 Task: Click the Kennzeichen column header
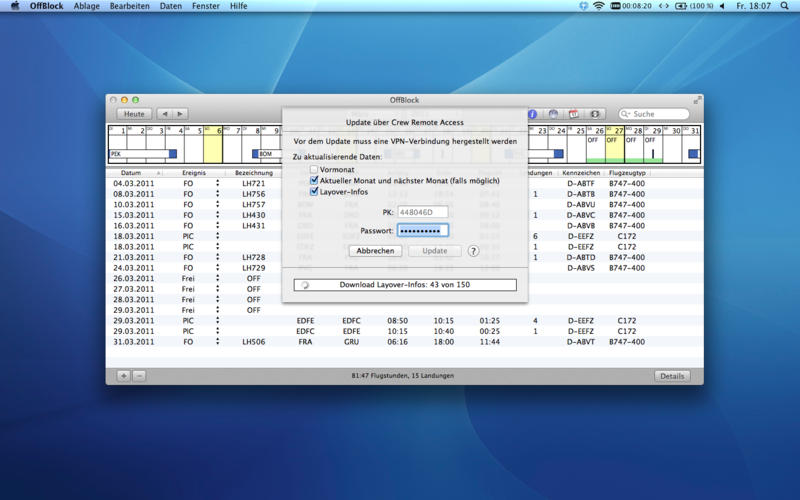coord(581,173)
